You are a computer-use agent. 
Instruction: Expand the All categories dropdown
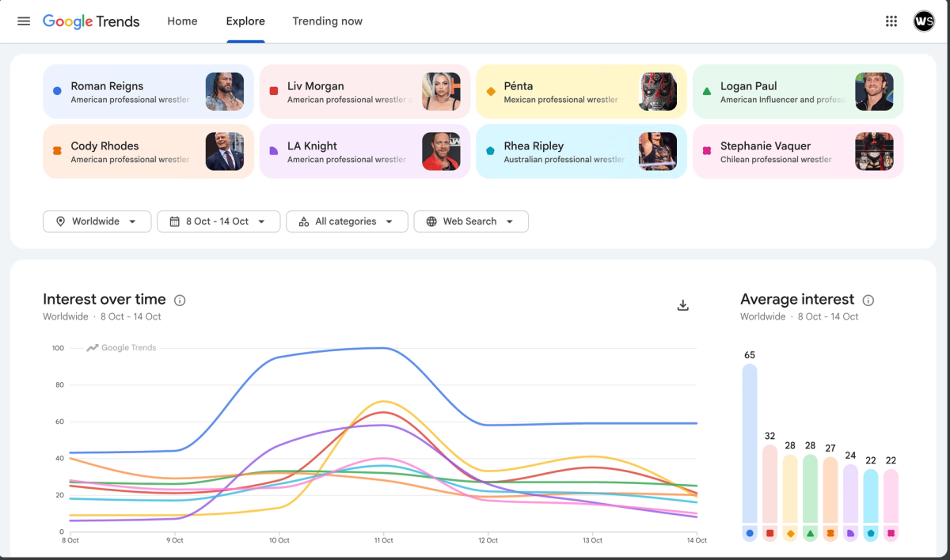347,221
